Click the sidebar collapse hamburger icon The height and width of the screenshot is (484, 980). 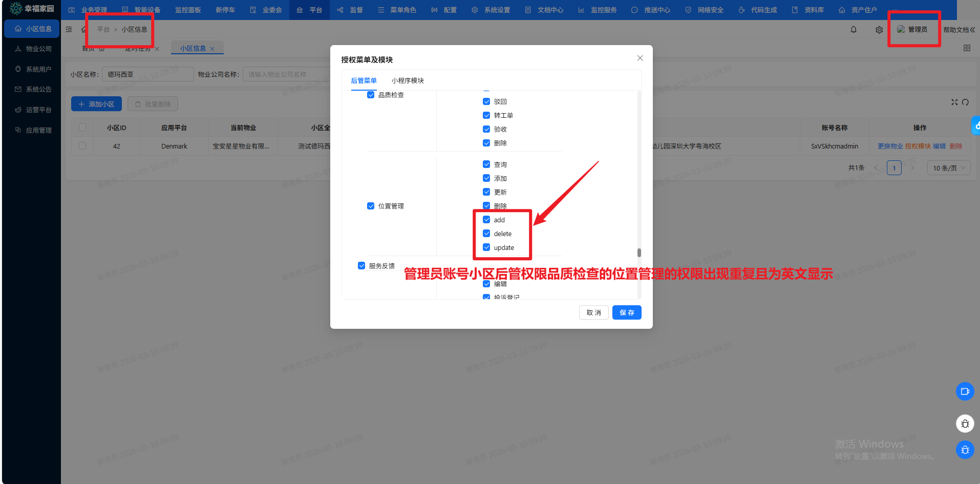pyautogui.click(x=69, y=30)
